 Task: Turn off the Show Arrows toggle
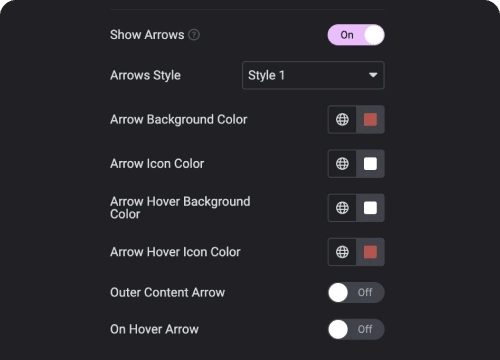356,35
